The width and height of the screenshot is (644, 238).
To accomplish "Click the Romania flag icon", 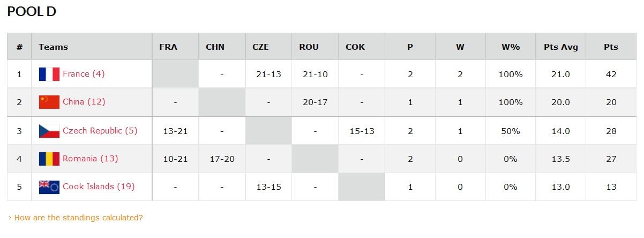I will pyautogui.click(x=49, y=159).
